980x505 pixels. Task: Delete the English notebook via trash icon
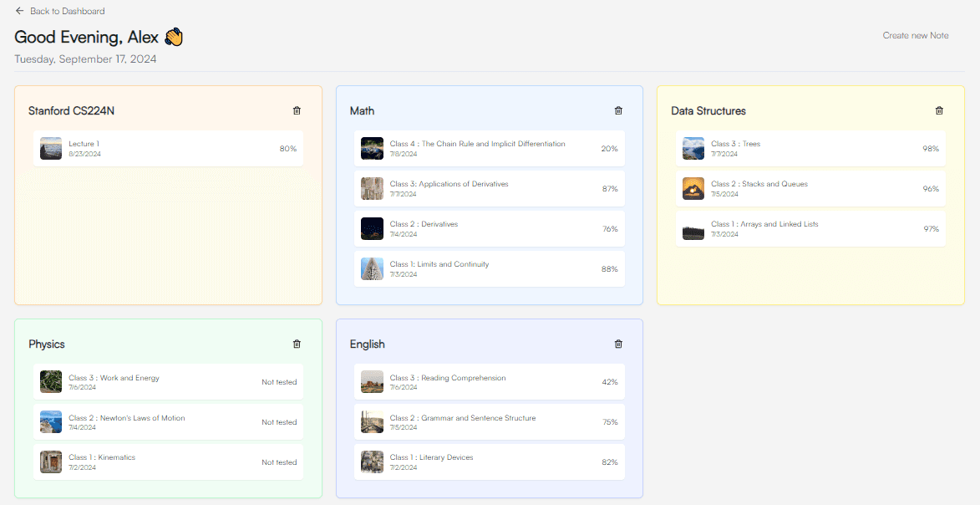618,344
